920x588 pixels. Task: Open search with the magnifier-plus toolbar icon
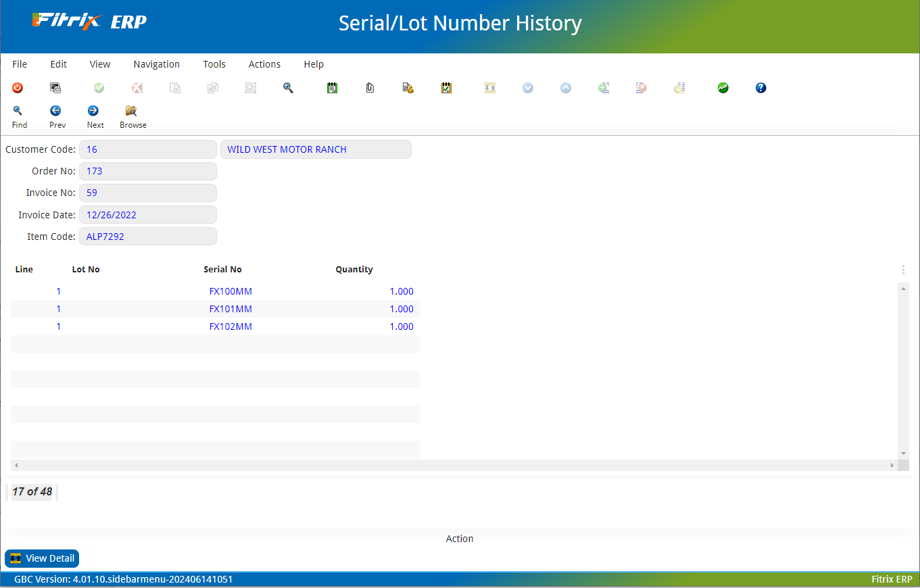pos(288,88)
